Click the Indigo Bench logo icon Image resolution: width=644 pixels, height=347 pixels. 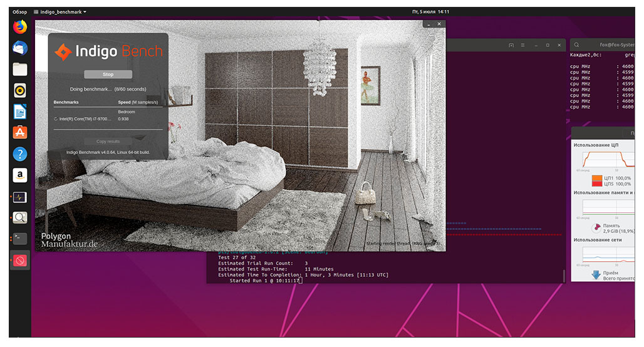tap(63, 52)
